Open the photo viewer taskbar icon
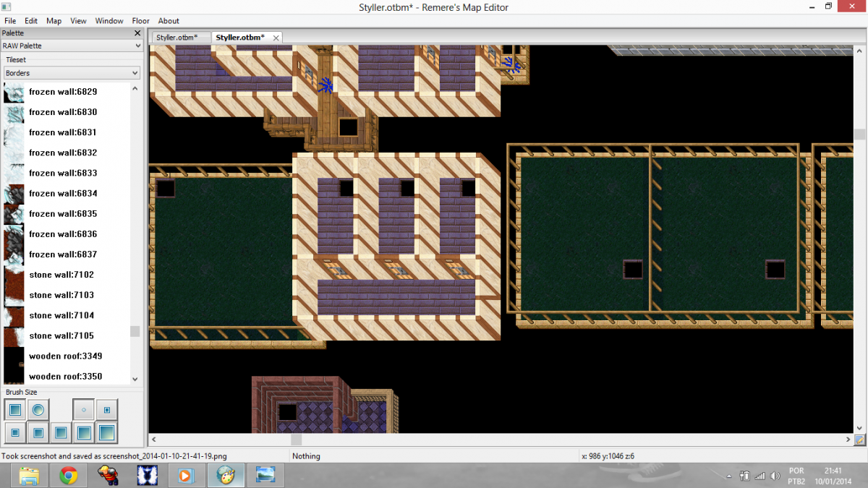 [265, 476]
